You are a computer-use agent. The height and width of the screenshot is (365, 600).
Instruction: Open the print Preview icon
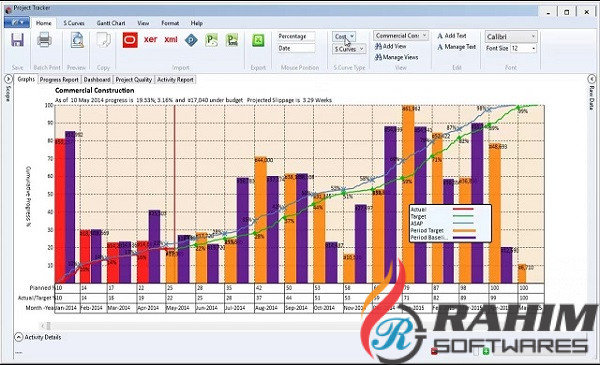(x=77, y=40)
